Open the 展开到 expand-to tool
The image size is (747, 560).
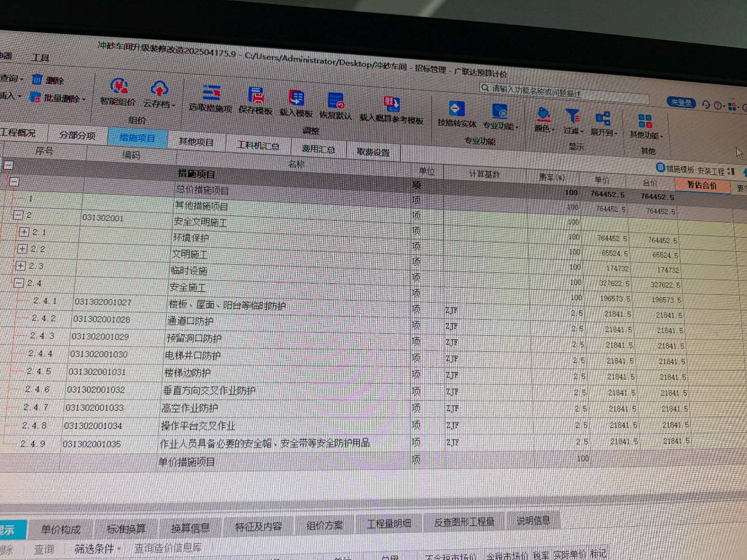tap(604, 124)
